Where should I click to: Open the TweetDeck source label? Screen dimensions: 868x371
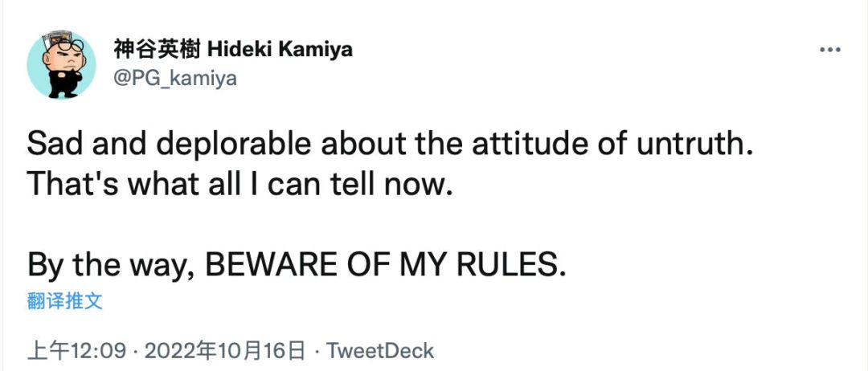(381, 351)
